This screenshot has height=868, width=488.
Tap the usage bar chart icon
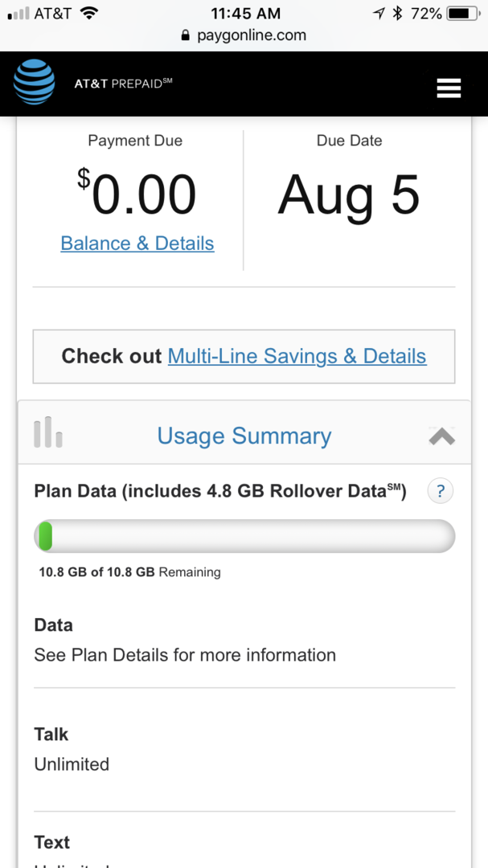(x=48, y=433)
